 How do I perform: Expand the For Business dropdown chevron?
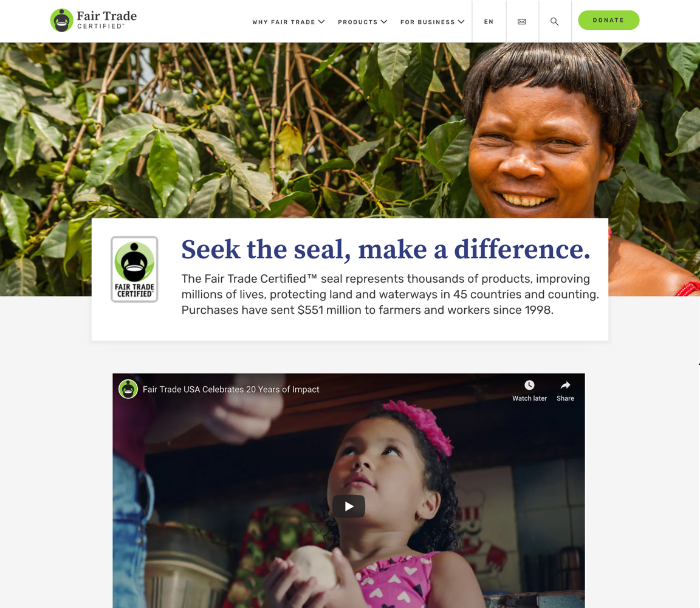coord(461,21)
